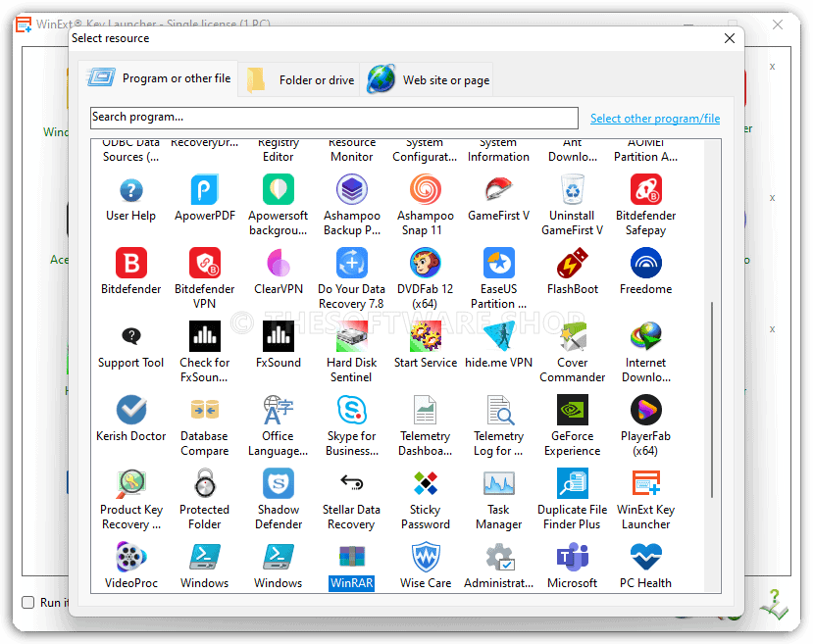The height and width of the screenshot is (644, 813).
Task: Pick the Bitdefender Safepay icon
Action: pyautogui.click(x=646, y=189)
